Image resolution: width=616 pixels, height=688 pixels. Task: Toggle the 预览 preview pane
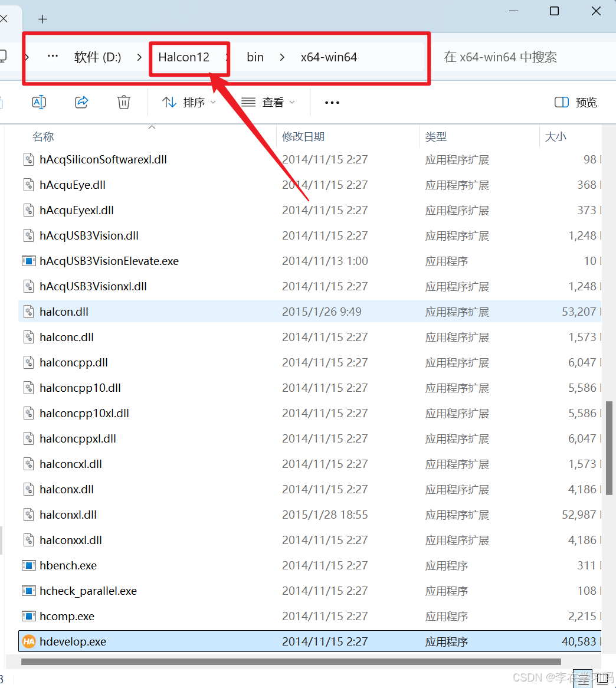575,102
